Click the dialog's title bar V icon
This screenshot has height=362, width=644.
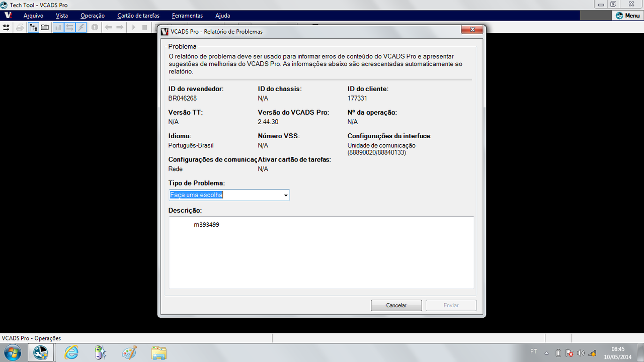click(x=164, y=31)
